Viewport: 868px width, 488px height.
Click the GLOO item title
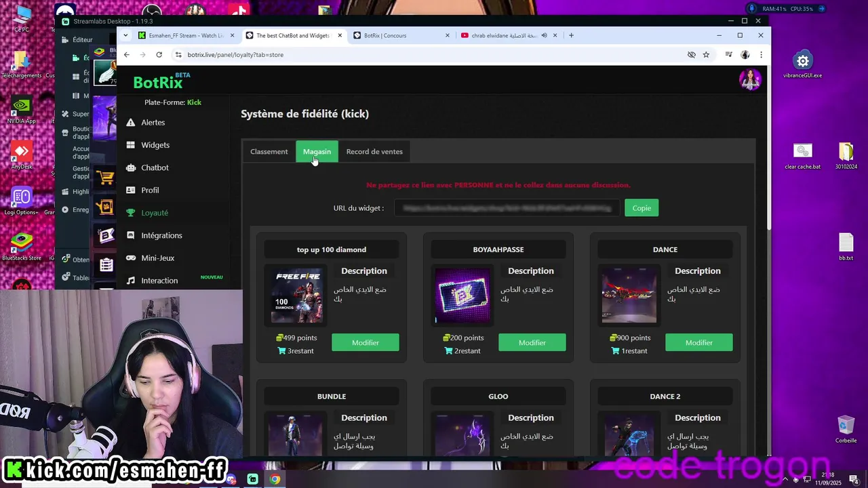tap(498, 396)
